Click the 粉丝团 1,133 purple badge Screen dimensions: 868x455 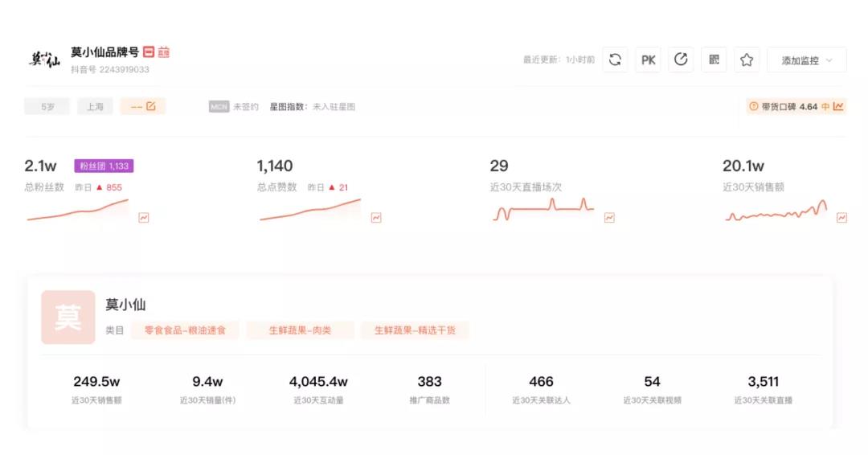104,166
